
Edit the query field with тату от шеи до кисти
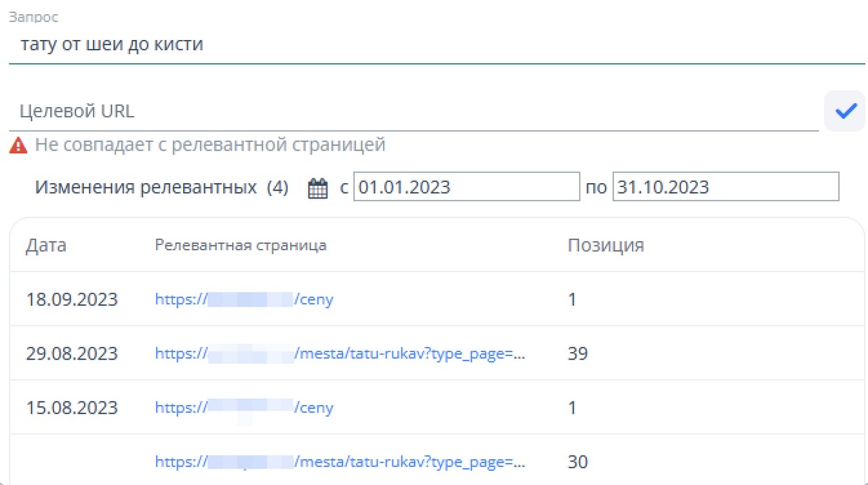point(437,45)
